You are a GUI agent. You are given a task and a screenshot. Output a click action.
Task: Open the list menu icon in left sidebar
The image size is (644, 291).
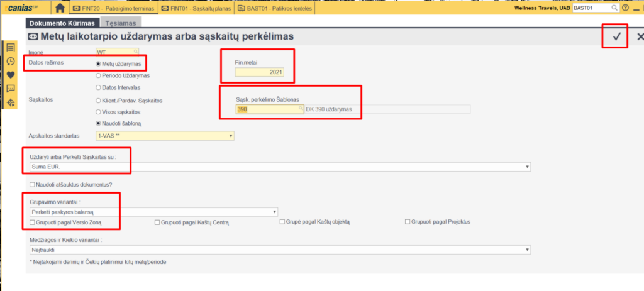coord(10,48)
